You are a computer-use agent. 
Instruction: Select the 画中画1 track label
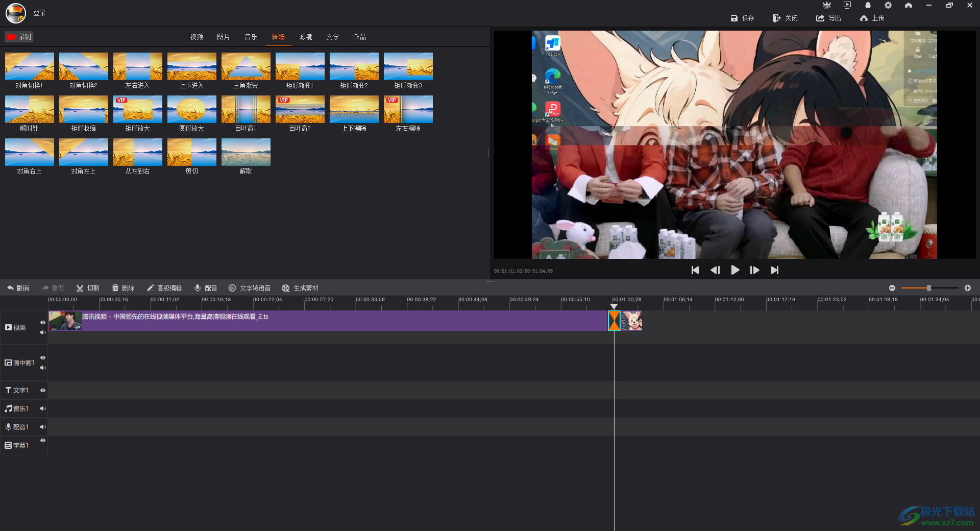tap(20, 363)
